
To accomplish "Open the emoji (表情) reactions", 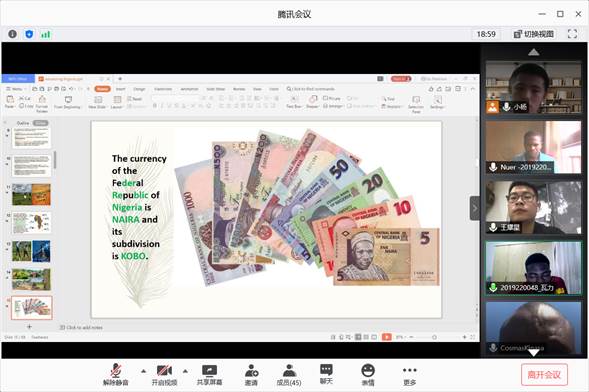I will [368, 375].
